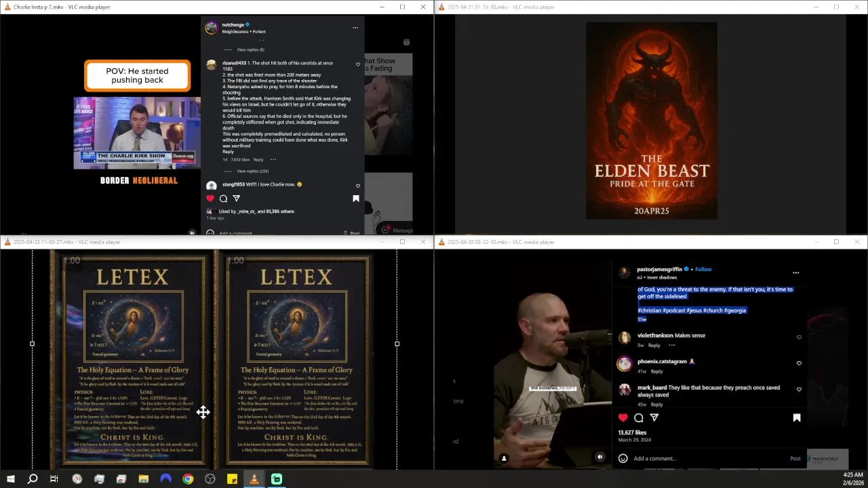Click Reply under phoenix.catstagram's comment
Viewport: 868px width, 488px height.
(x=657, y=371)
